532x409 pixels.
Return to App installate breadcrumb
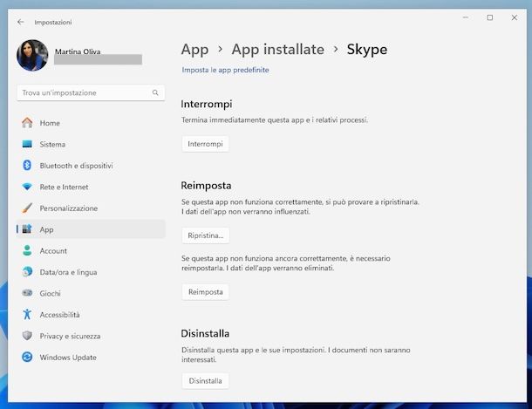pyautogui.click(x=278, y=50)
